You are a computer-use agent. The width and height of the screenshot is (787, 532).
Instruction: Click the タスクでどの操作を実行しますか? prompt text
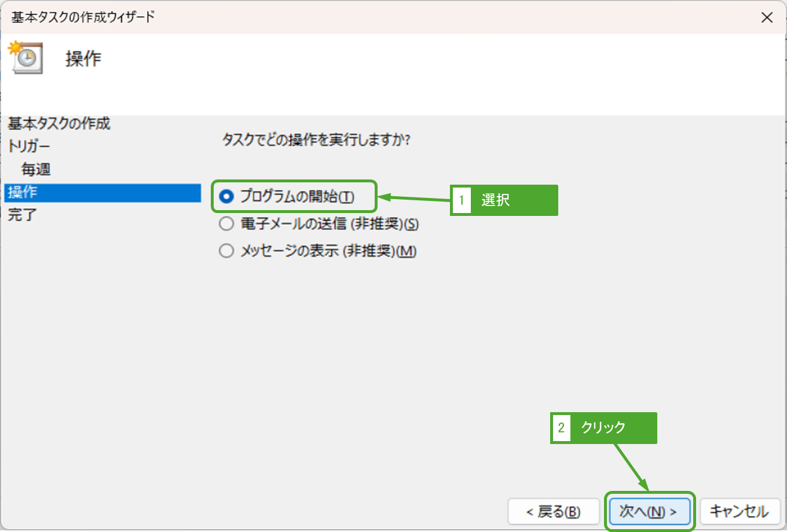coord(316,140)
